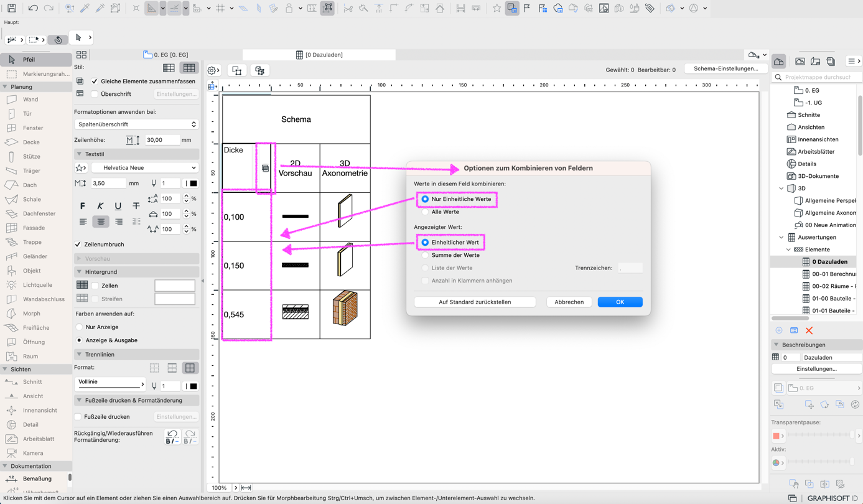Select the Fenster tool
Image resolution: width=863 pixels, height=504 pixels.
click(x=36, y=128)
